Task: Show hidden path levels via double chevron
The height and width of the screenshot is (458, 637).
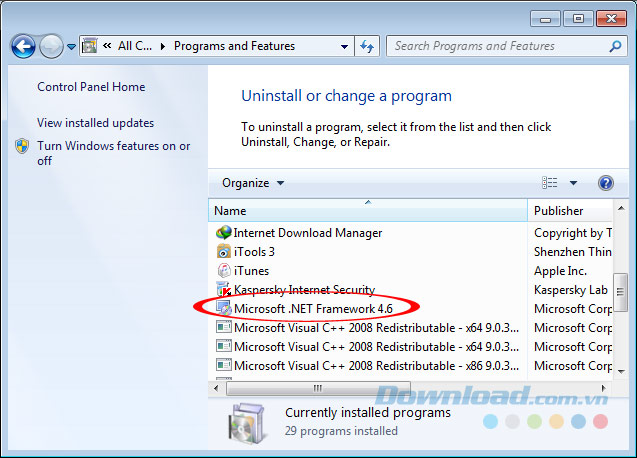Action: coord(107,46)
